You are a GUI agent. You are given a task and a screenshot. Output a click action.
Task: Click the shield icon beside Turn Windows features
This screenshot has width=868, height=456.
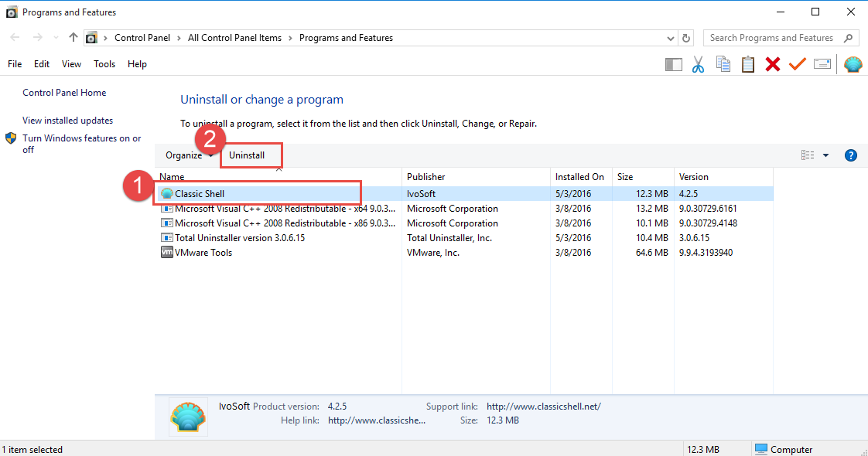tap(11, 138)
